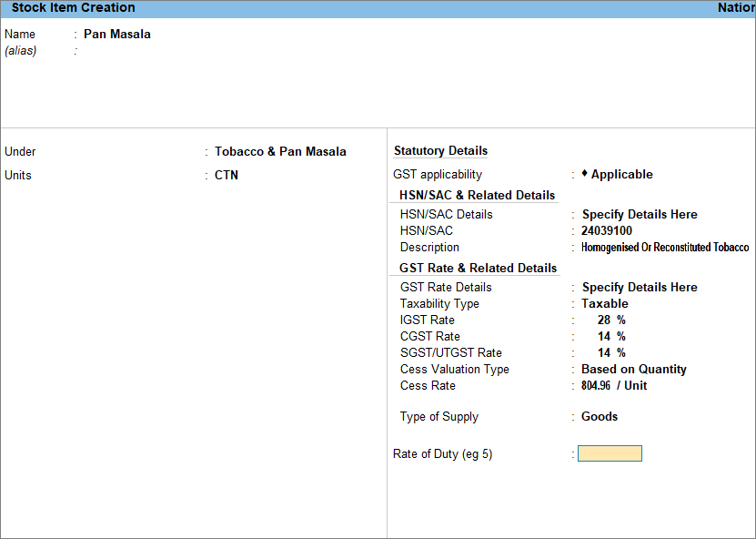756x539 pixels.
Task: Click the HSN/SAC & Related Details heading
Action: 477,195
